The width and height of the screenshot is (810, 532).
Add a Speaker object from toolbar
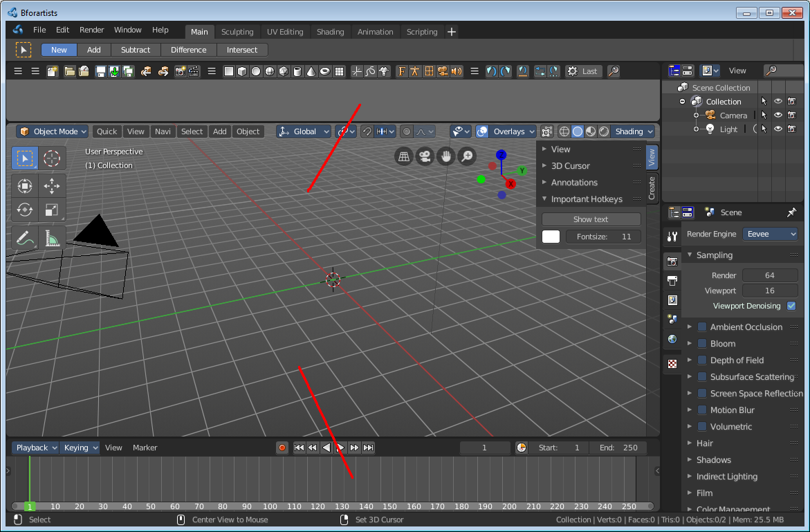456,71
